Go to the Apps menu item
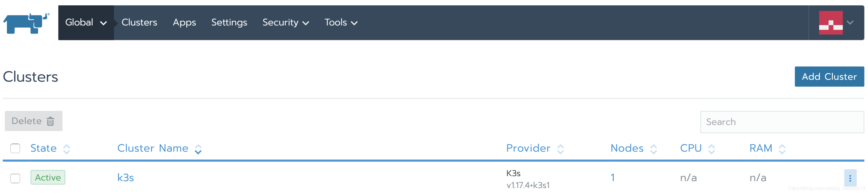The width and height of the screenshot is (868, 194). (x=184, y=23)
